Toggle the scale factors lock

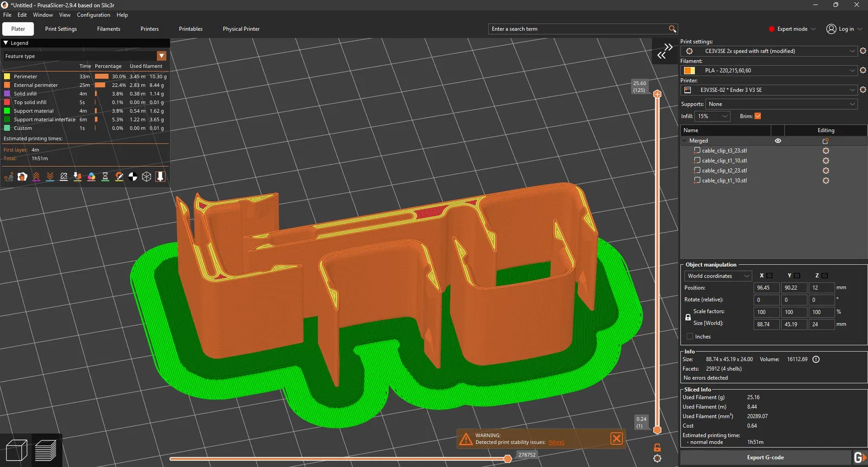688,317
